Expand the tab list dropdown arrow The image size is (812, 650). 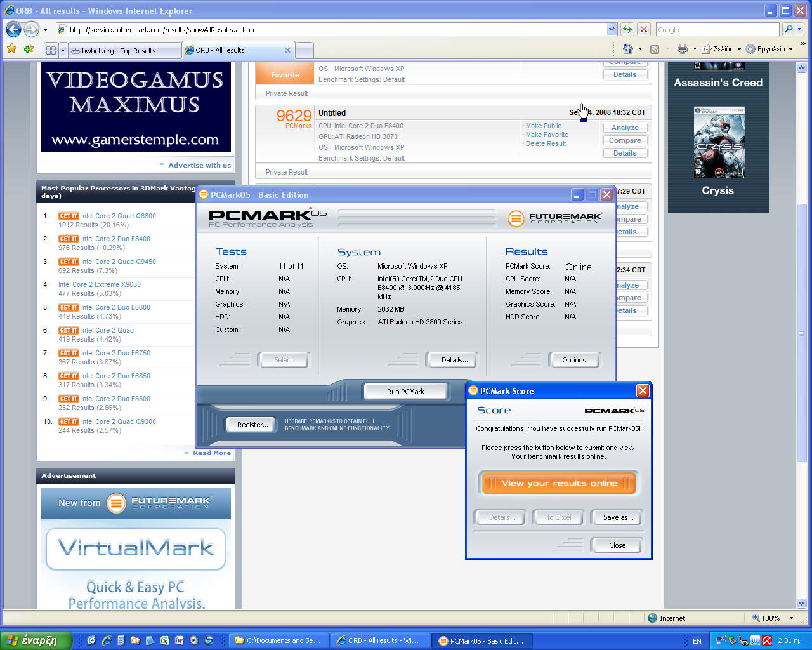[x=63, y=50]
